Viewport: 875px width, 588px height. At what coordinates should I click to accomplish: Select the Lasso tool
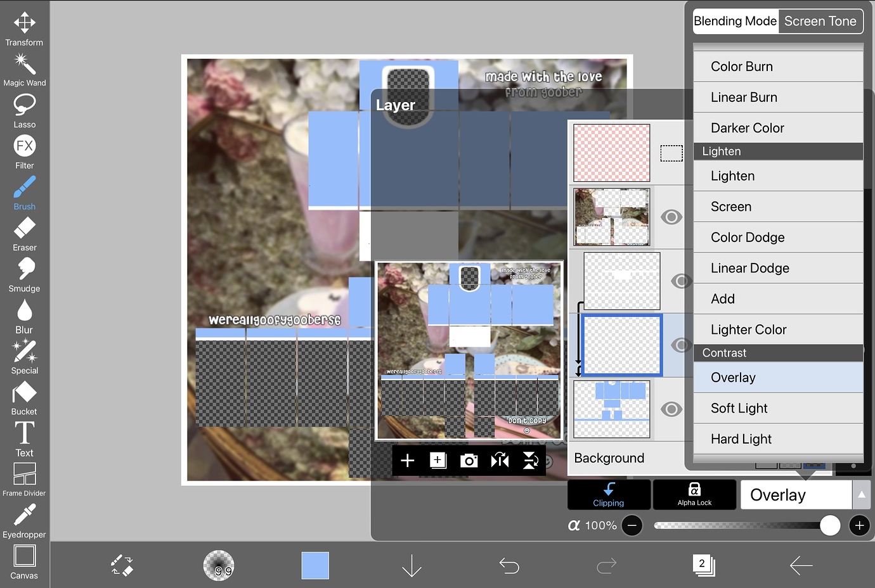coord(24,110)
